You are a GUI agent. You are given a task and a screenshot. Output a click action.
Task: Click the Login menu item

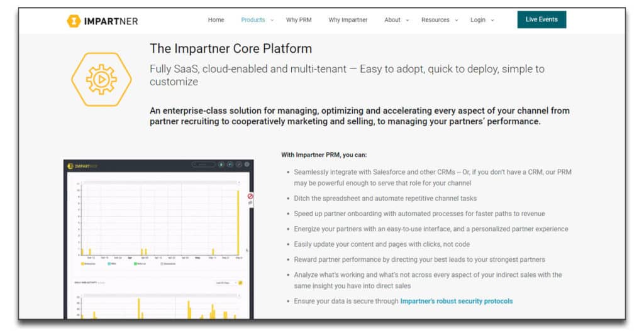[478, 19]
